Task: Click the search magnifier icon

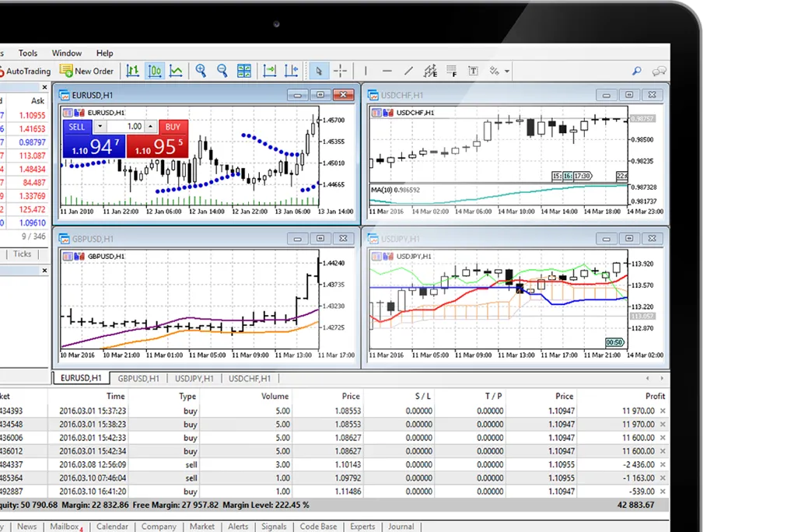Action: pyautogui.click(x=637, y=72)
